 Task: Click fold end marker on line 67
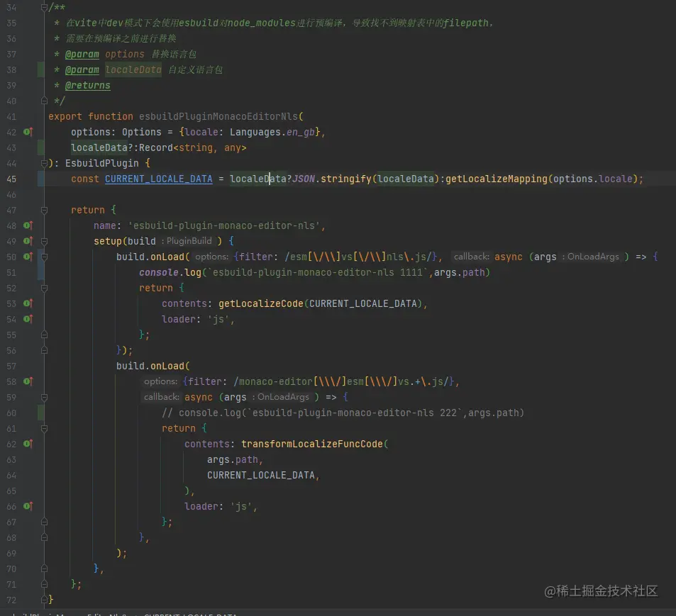(x=44, y=522)
